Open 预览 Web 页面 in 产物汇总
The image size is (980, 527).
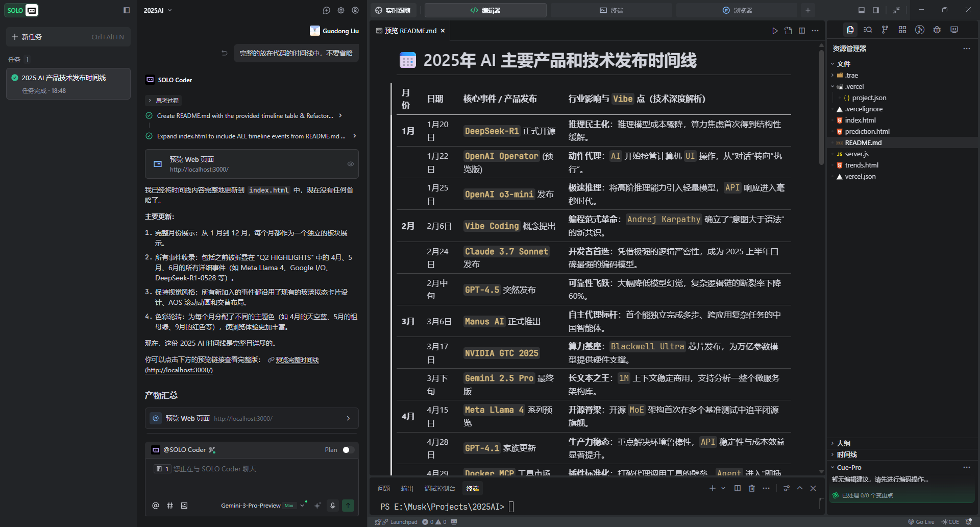click(252, 418)
